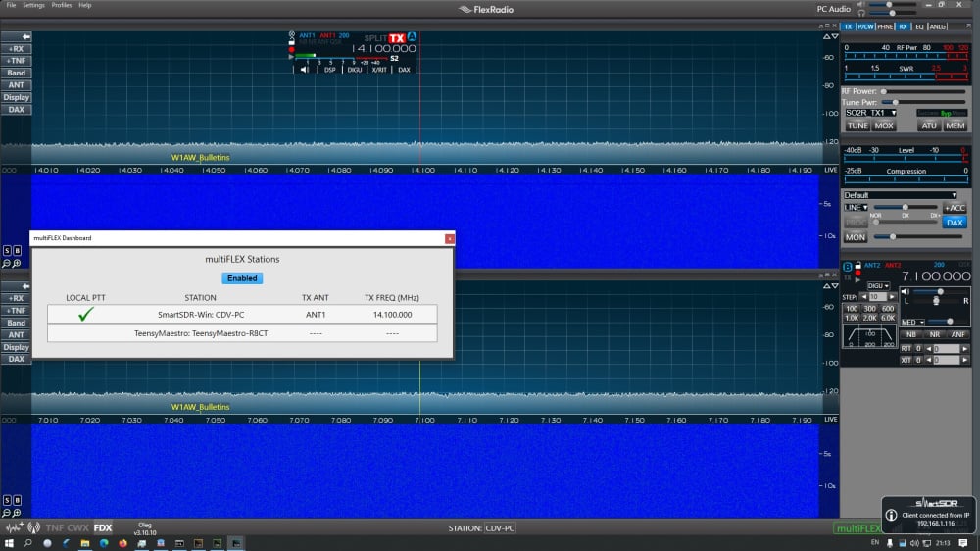Increase RIT offset with right arrow
This screenshot has width=980, height=551.
tap(965, 349)
